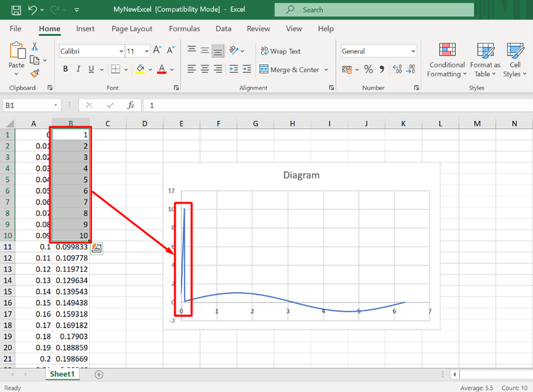Open Conditional Formatting menu

[x=447, y=60]
